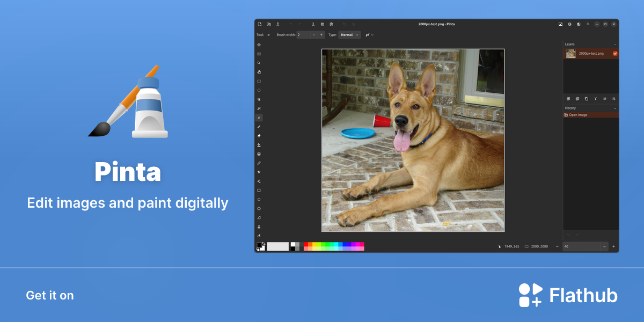The width and height of the screenshot is (644, 322).
Task: Select the Paint Bucket tool
Action: [259, 145]
